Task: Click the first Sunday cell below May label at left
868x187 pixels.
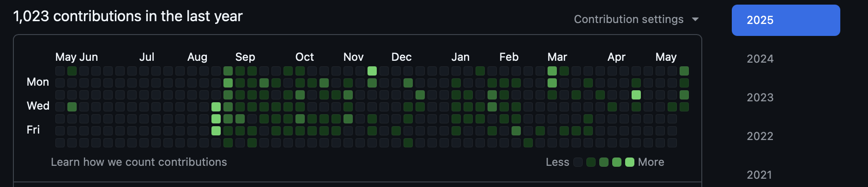Action: [60, 71]
